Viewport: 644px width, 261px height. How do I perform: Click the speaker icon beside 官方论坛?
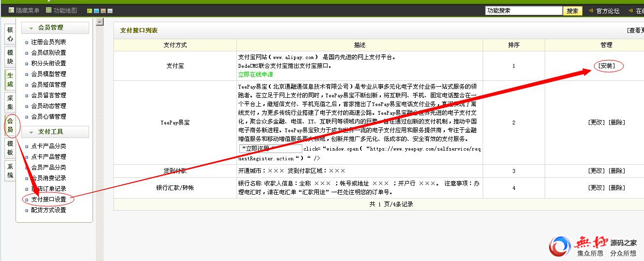(591, 11)
